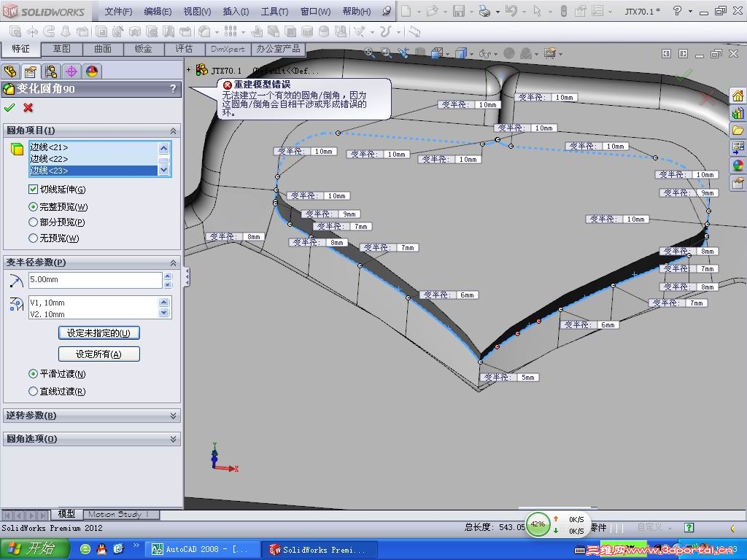Click the Linear Pattern icon
This screenshot has height=560, width=747.
(x=231, y=31)
